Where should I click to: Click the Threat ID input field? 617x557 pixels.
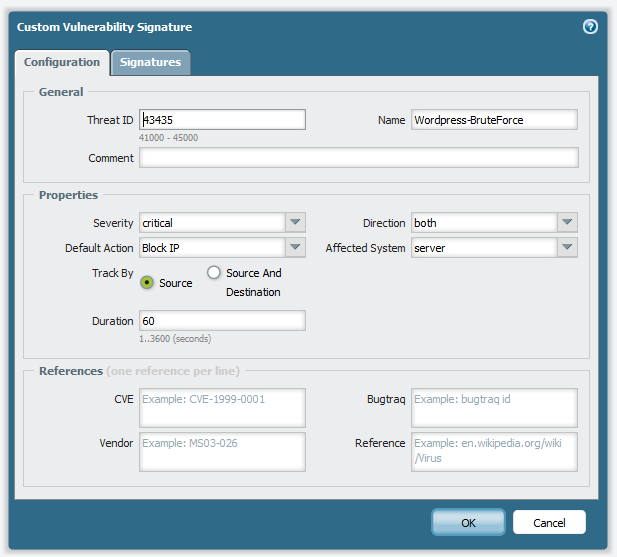tap(222, 120)
